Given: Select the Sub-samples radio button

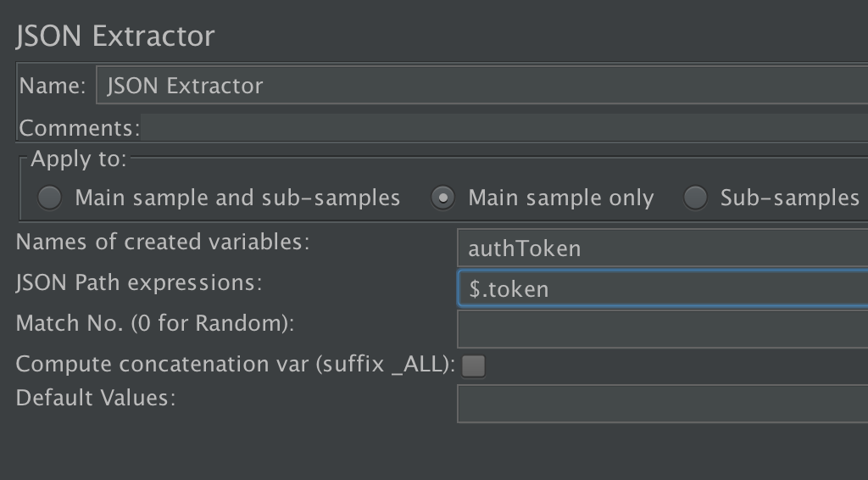Looking at the screenshot, I should [x=695, y=198].
